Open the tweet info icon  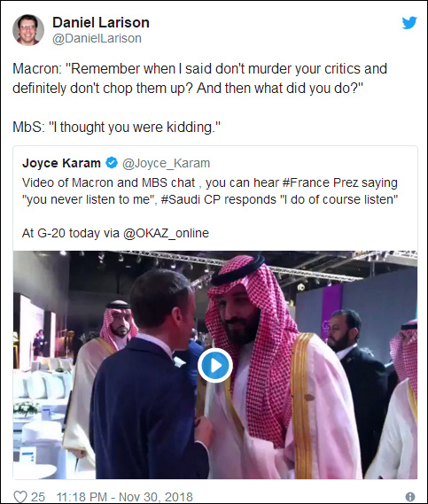coord(410,497)
